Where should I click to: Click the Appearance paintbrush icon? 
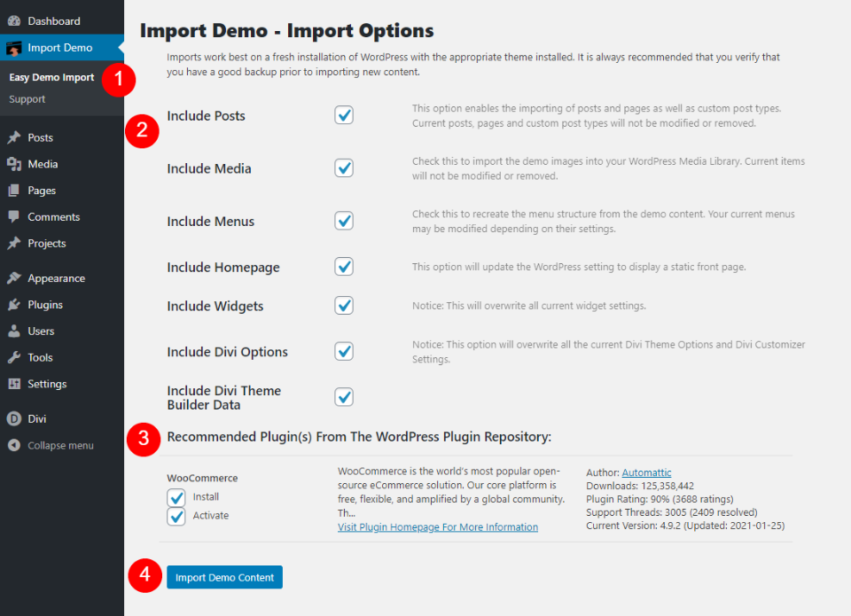tap(14, 278)
